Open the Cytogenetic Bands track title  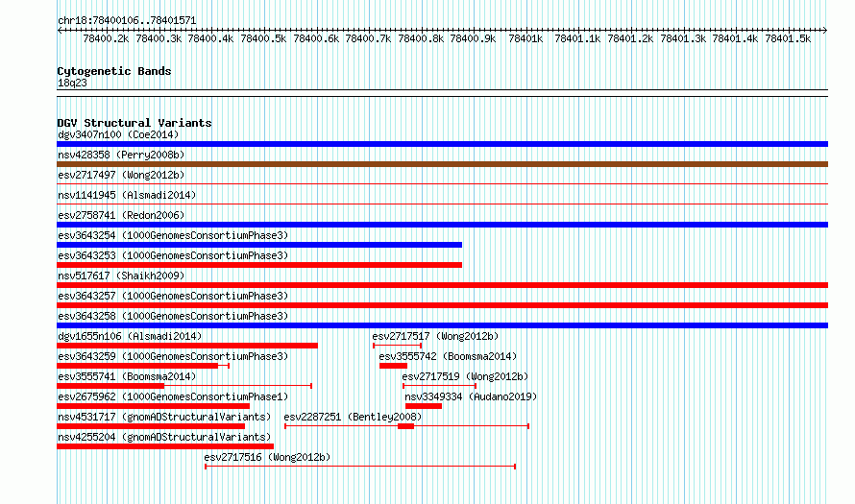click(114, 71)
